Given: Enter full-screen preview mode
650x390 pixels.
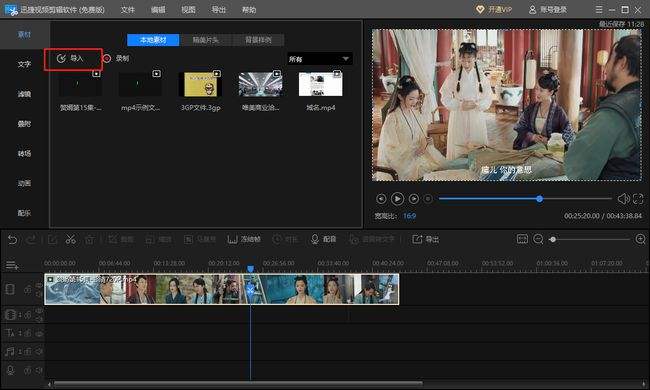Looking at the screenshot, I should click(638, 199).
